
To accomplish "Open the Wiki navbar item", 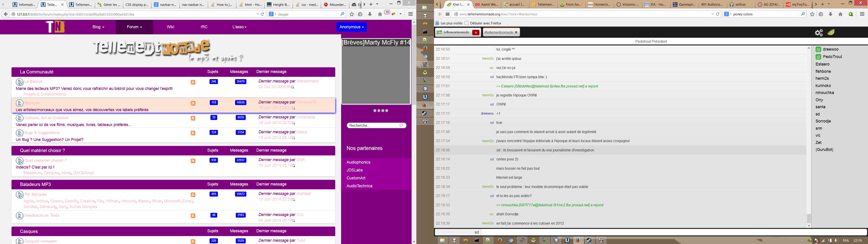I will [170, 27].
